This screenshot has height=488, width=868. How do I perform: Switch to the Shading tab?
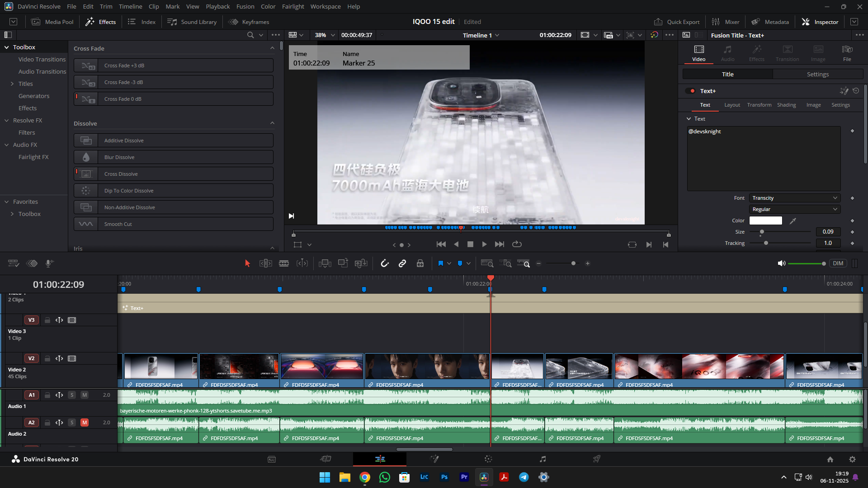(x=786, y=105)
